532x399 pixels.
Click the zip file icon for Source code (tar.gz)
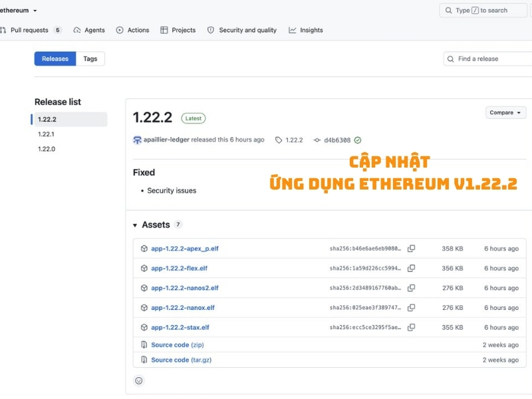point(144,360)
